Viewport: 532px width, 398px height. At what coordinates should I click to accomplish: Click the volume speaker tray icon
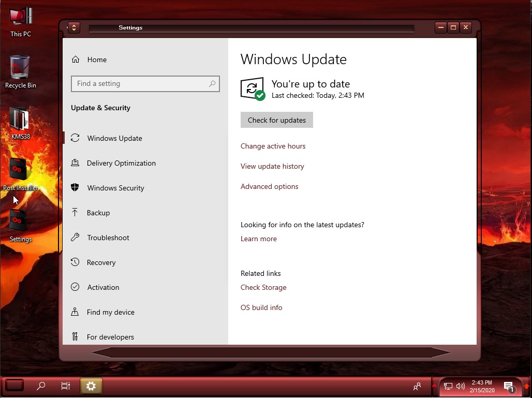pos(460,386)
